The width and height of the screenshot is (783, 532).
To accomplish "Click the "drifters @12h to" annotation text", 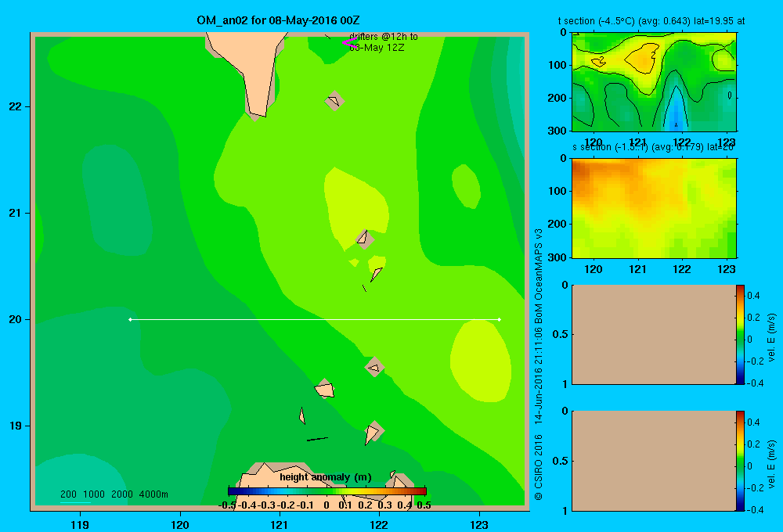I will (x=384, y=37).
